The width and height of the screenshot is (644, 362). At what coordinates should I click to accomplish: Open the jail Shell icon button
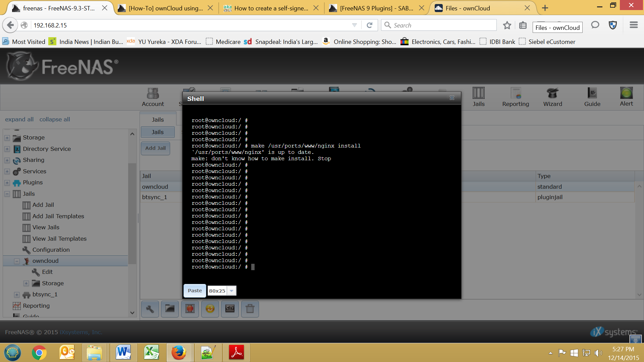pyautogui.click(x=230, y=309)
